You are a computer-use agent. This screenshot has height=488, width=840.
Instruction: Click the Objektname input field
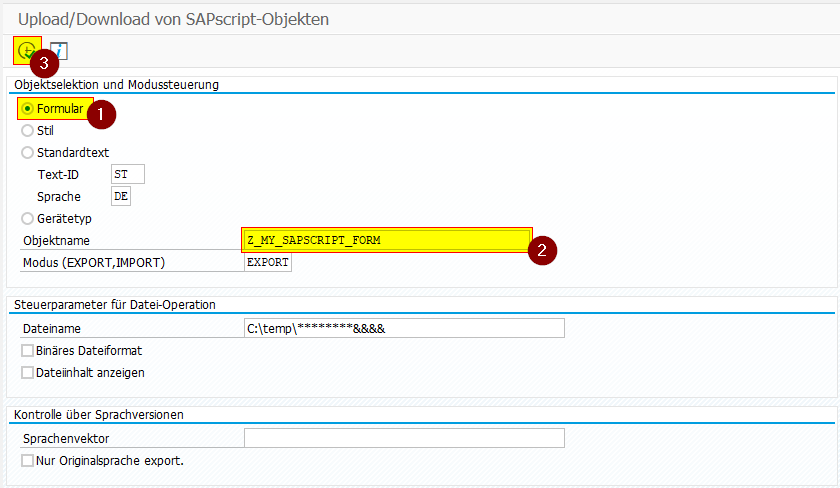click(387, 240)
